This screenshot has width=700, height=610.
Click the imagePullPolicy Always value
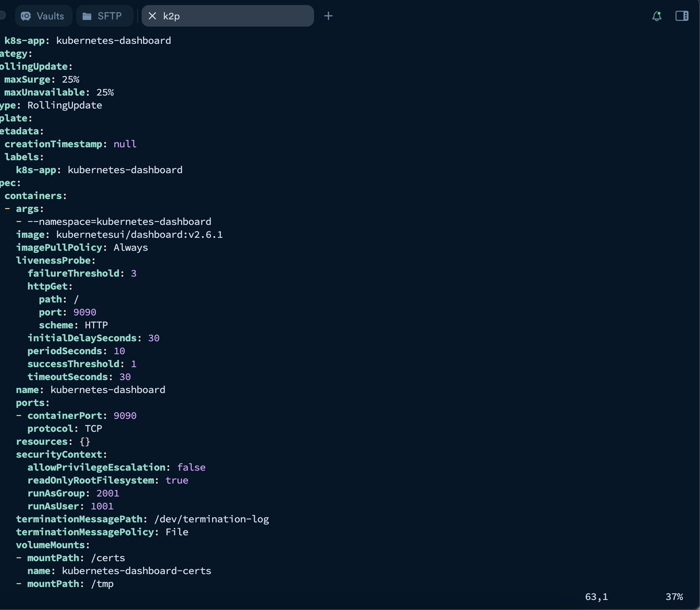[x=131, y=248]
